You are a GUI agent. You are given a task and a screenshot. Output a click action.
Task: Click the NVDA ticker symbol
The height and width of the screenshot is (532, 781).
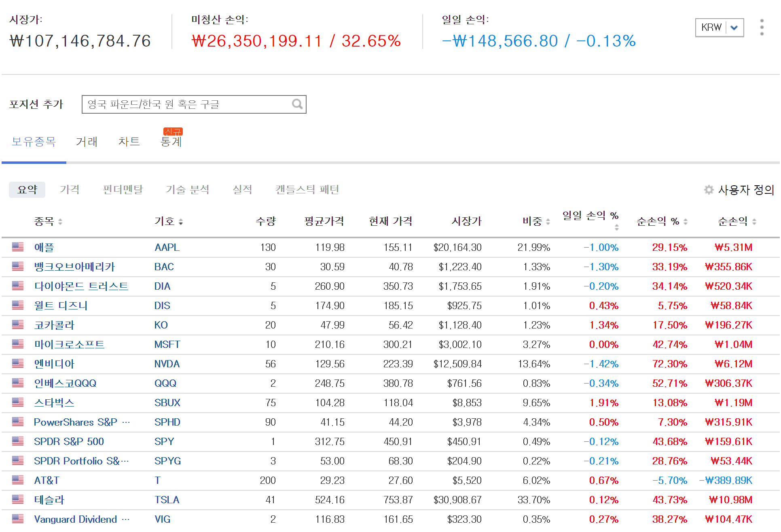[x=167, y=364]
